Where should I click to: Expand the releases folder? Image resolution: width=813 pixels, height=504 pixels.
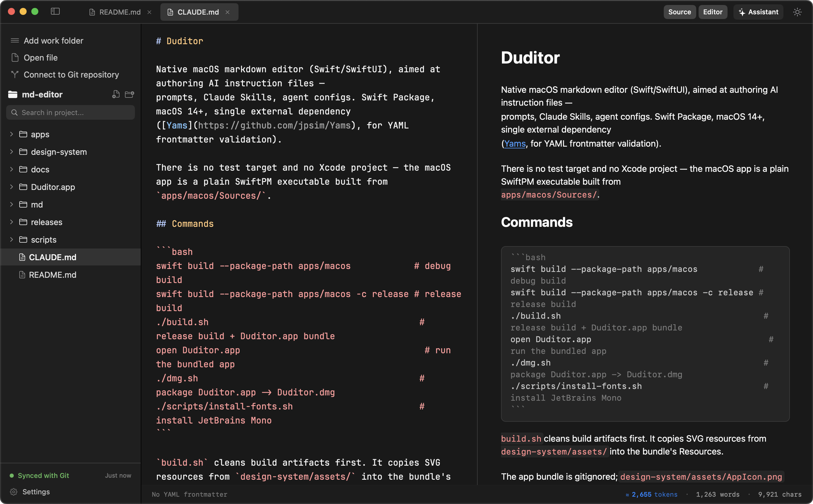12,222
